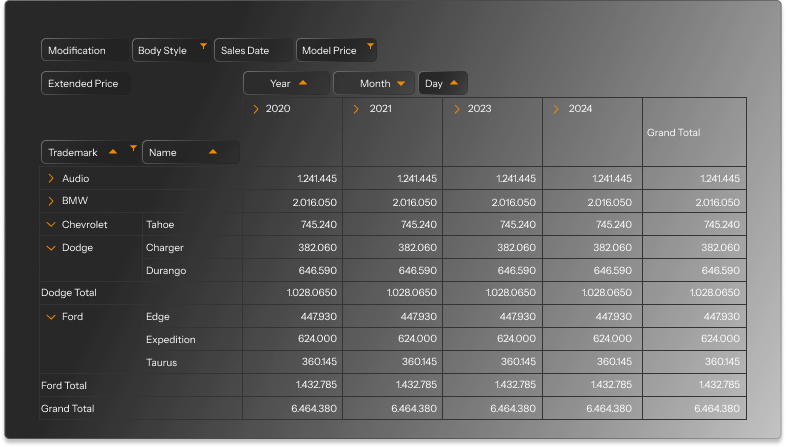Expand the Audio trademark row
Image resolution: width=786 pixels, height=447 pixels.
51,178
